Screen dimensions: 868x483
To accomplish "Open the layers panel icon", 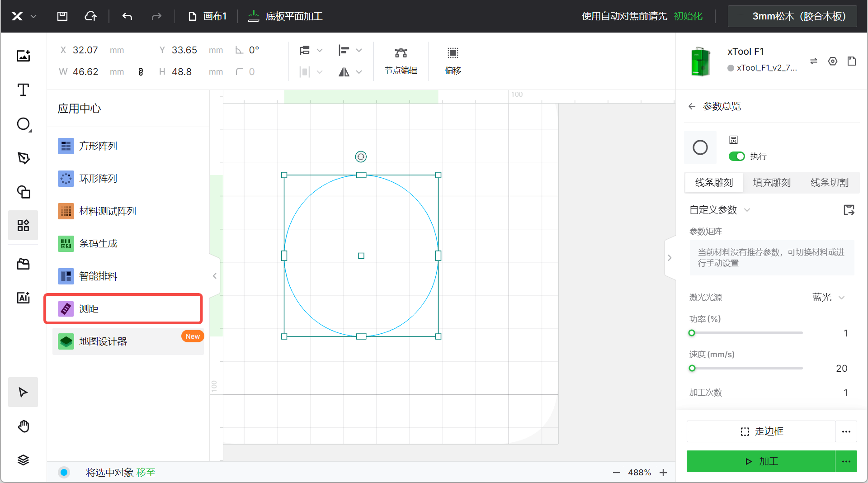I will tap(23, 460).
